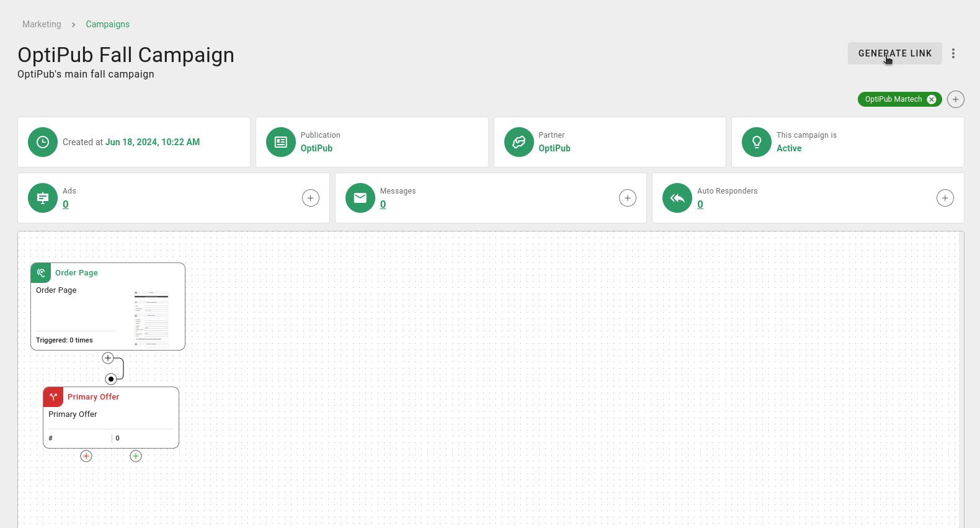Click the clock icon on Created card
Screen dimensions: 980x528
click(x=43, y=142)
